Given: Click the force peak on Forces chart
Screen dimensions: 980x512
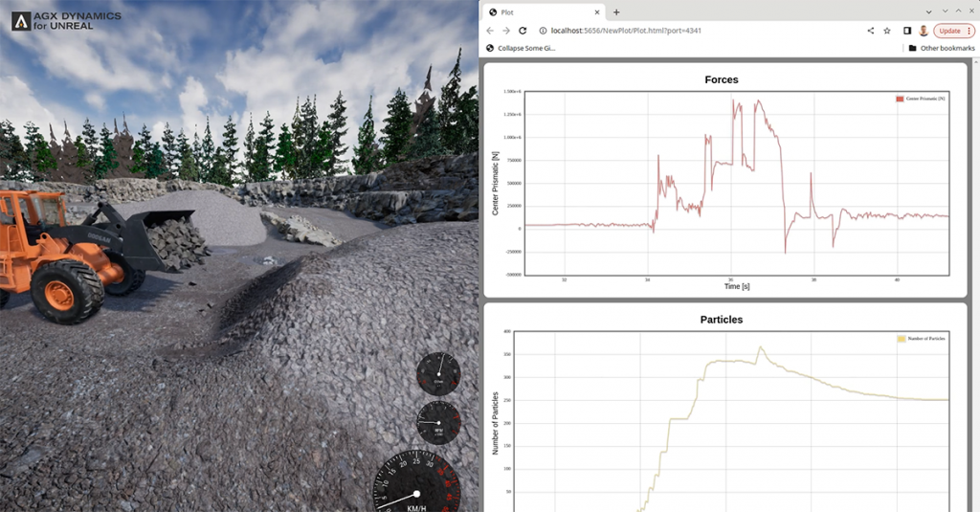Looking at the screenshot, I should 758,100.
